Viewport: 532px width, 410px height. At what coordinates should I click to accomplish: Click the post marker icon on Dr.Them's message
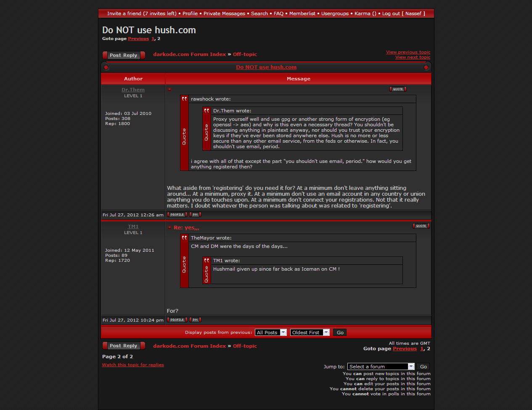[x=169, y=89]
